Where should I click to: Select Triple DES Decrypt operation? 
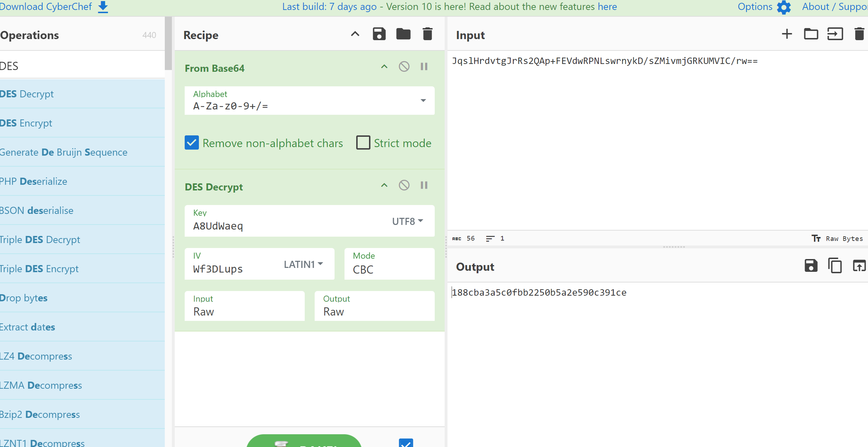(x=40, y=240)
